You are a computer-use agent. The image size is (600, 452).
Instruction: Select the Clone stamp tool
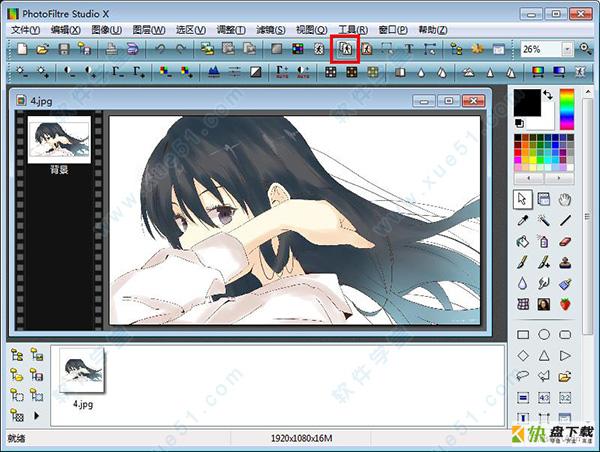[x=565, y=263]
